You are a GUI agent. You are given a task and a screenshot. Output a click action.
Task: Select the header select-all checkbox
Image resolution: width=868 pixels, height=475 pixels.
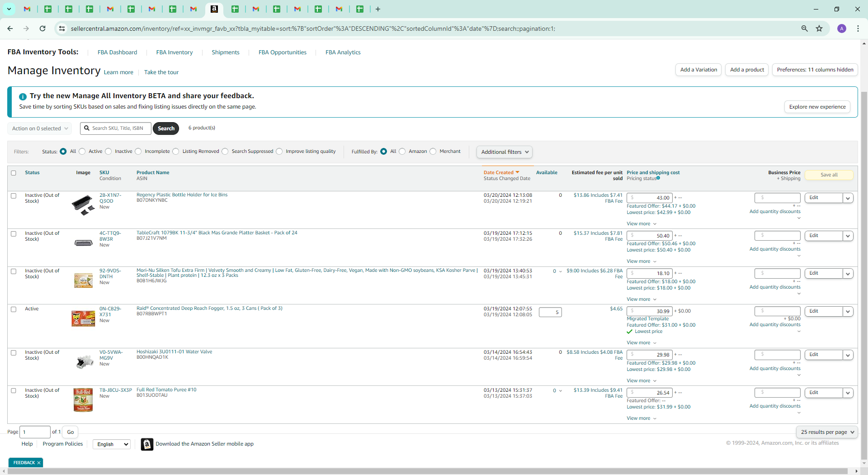tap(14, 173)
